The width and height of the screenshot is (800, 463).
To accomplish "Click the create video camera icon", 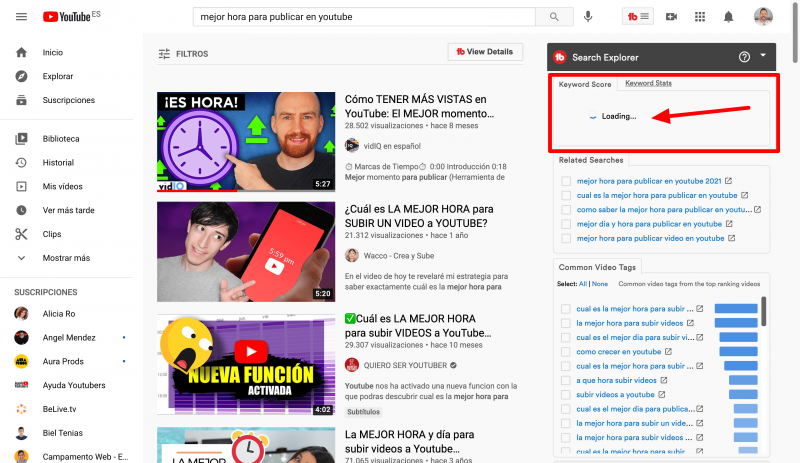I will pos(671,17).
